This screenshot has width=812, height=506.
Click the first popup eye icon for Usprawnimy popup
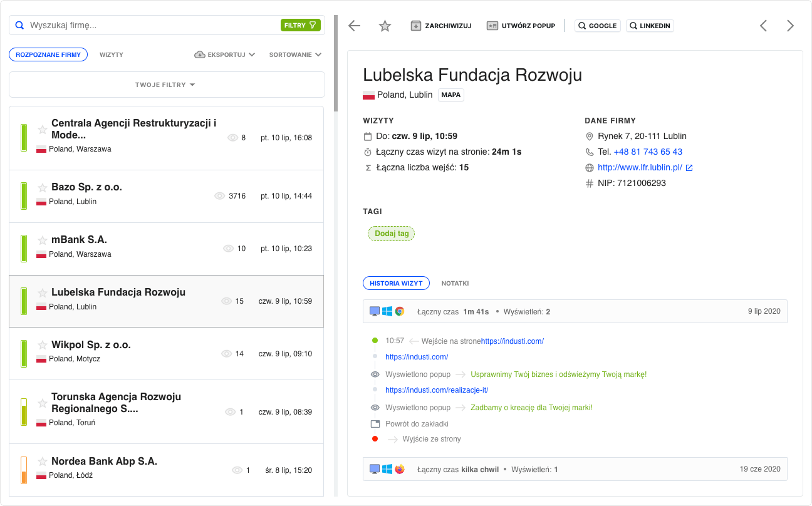click(x=375, y=374)
